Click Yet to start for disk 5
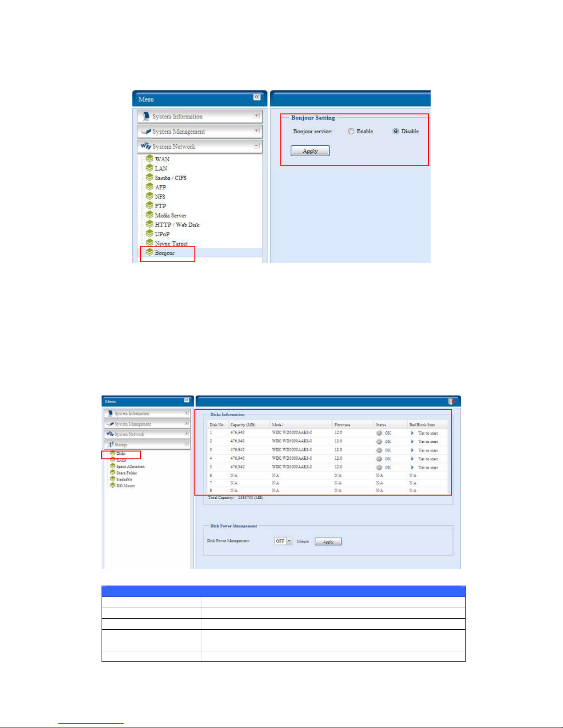 428,468
